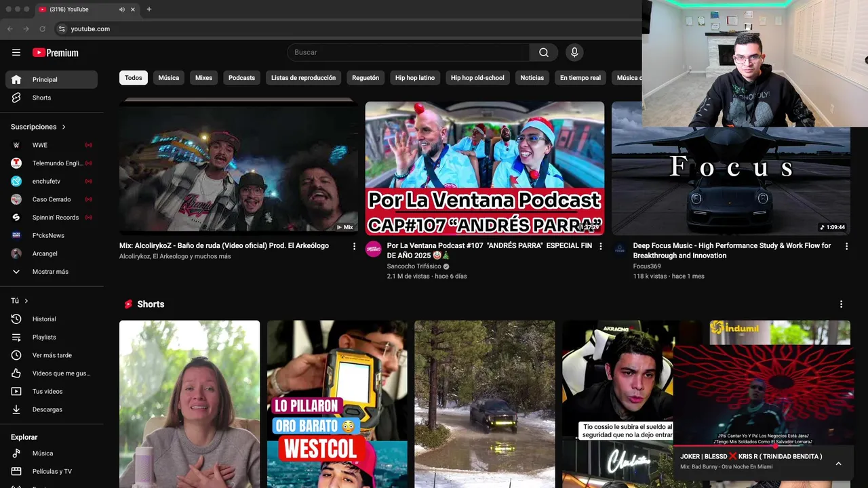This screenshot has height=488, width=868.
Task: Open Telemundo English subscription
Action: tap(52, 163)
